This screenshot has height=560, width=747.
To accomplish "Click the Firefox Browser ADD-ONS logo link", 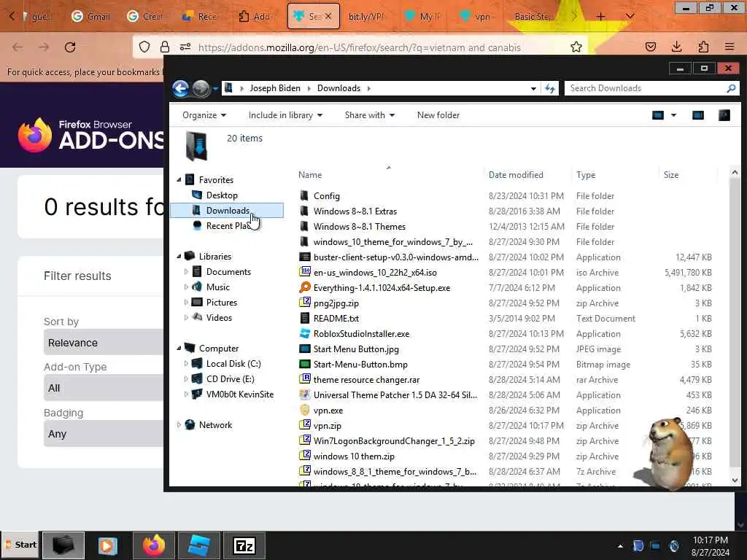I will point(90,135).
